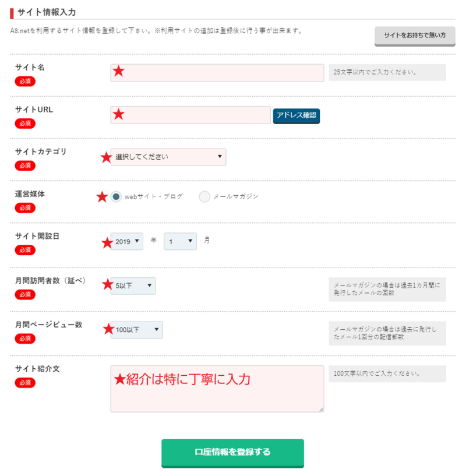Viewport: 466px width, 476px height.
Task: Click the red star beside 100以下 dropdown
Action: tap(108, 329)
